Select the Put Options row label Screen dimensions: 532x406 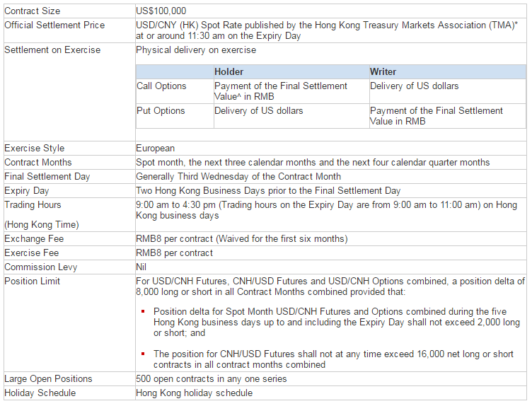[161, 111]
